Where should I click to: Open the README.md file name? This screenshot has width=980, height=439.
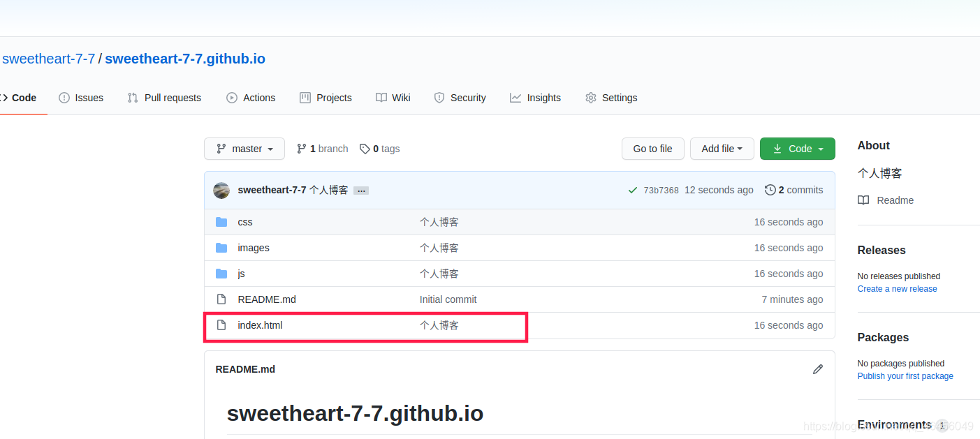[x=267, y=299]
